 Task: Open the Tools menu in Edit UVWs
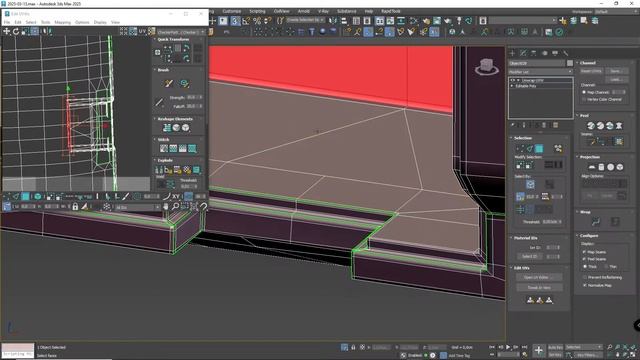[x=45, y=22]
